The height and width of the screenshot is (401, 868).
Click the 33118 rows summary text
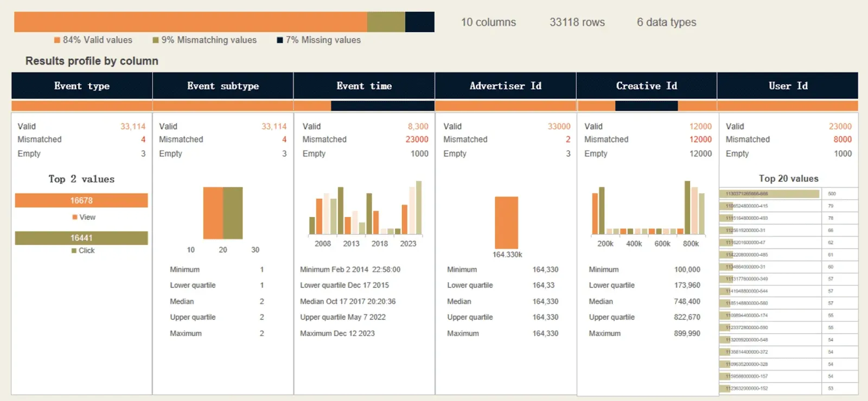577,22
